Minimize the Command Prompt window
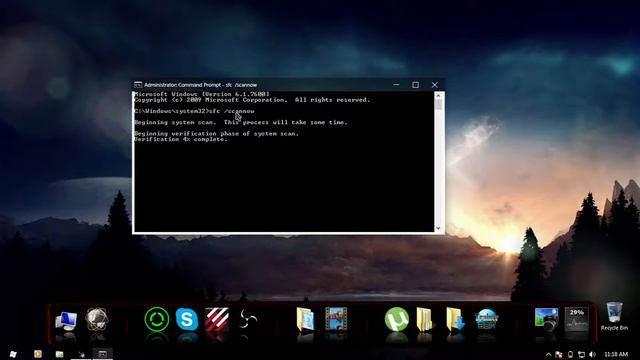This screenshot has height=360, width=640. point(396,84)
